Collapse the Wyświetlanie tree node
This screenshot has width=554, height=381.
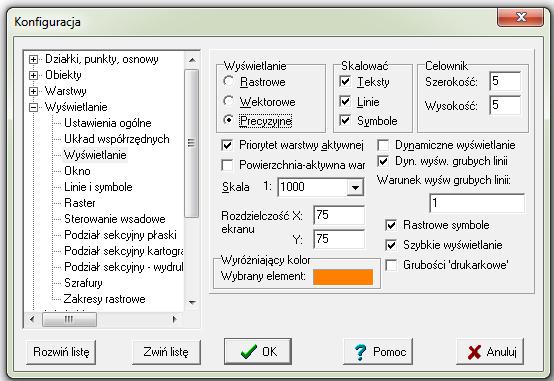(x=33, y=107)
